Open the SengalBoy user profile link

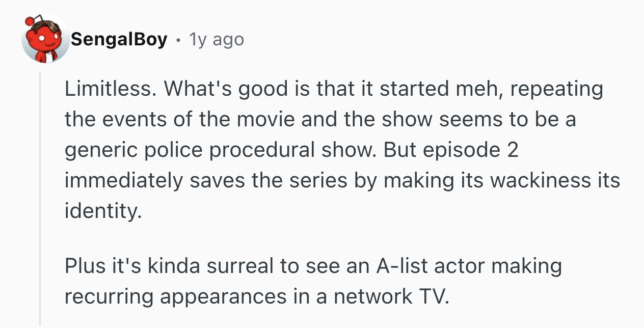click(119, 39)
